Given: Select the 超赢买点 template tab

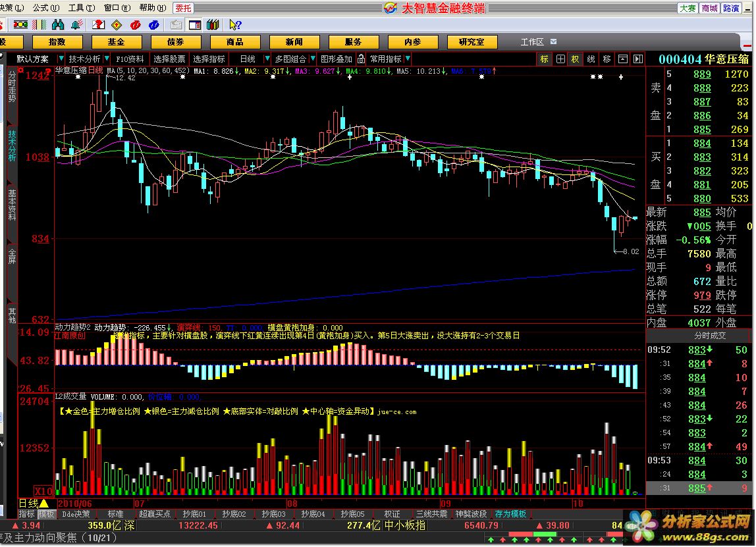Looking at the screenshot, I should point(155,513).
